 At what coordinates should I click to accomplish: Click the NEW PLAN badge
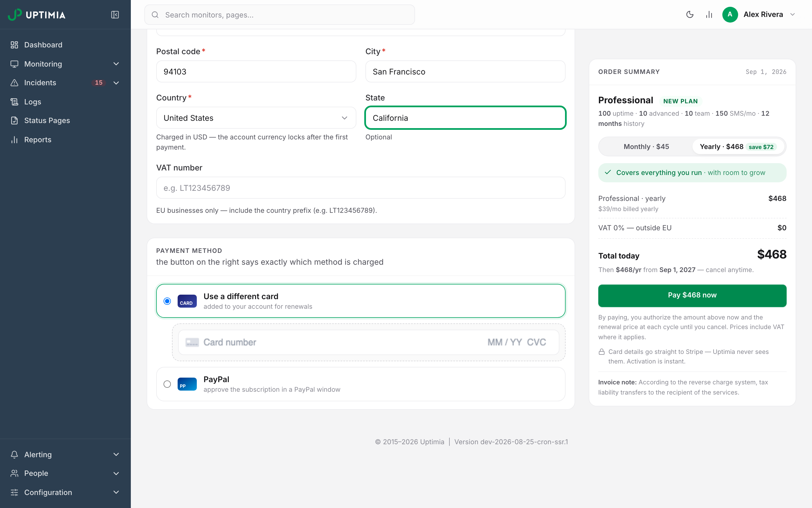[x=680, y=101]
